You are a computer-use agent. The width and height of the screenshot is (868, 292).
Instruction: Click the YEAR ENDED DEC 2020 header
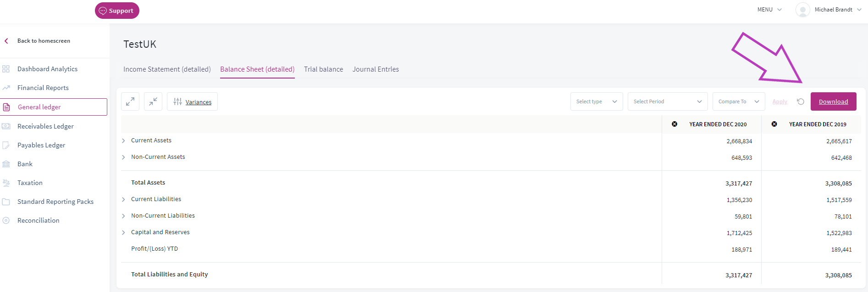(x=718, y=124)
